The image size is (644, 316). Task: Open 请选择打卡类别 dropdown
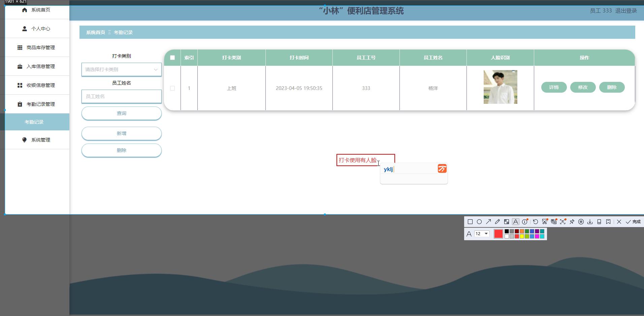[122, 69]
